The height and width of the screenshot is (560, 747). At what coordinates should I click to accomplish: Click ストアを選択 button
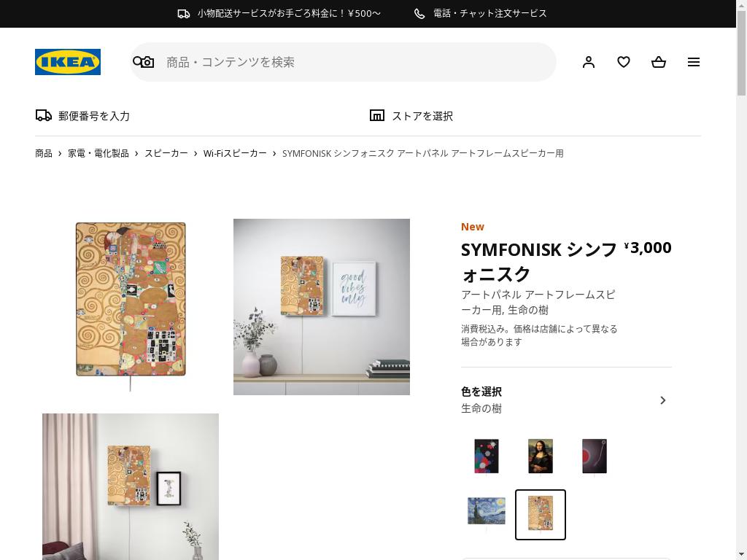(411, 116)
